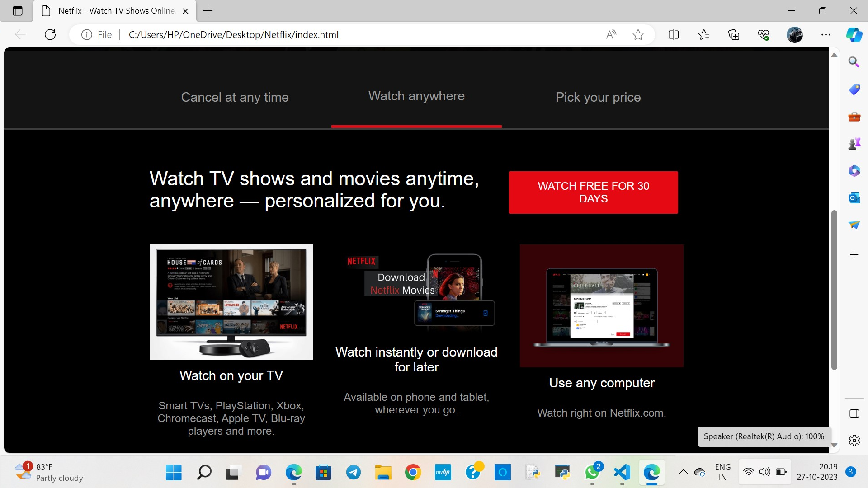Open a new browser tab

[x=208, y=10]
